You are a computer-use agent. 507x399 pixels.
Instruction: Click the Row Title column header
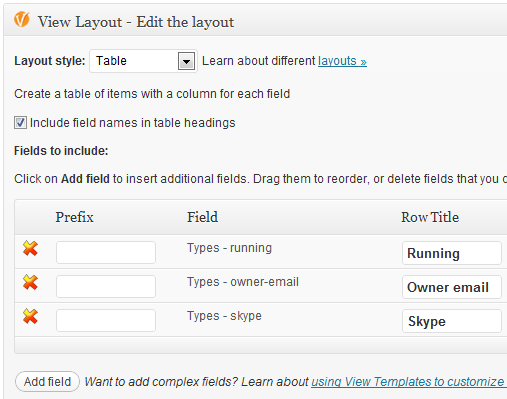430,217
